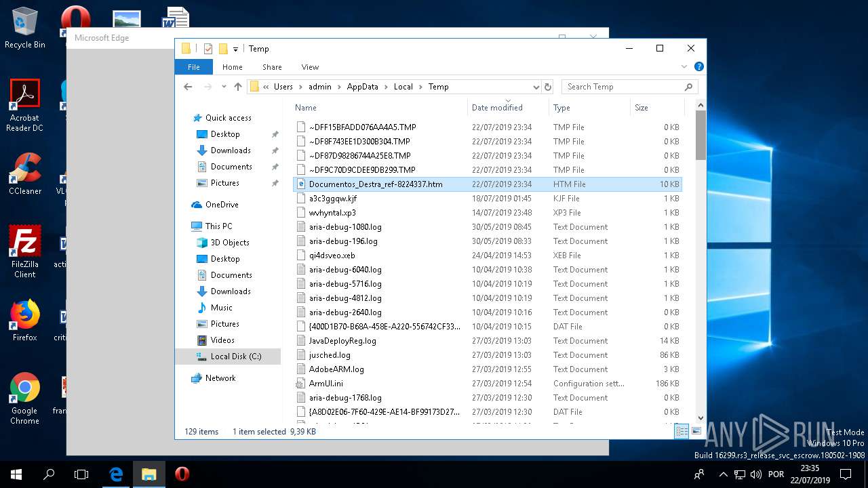This screenshot has height=488, width=868.
Task: Open the Share ribbon tab
Action: (x=272, y=67)
